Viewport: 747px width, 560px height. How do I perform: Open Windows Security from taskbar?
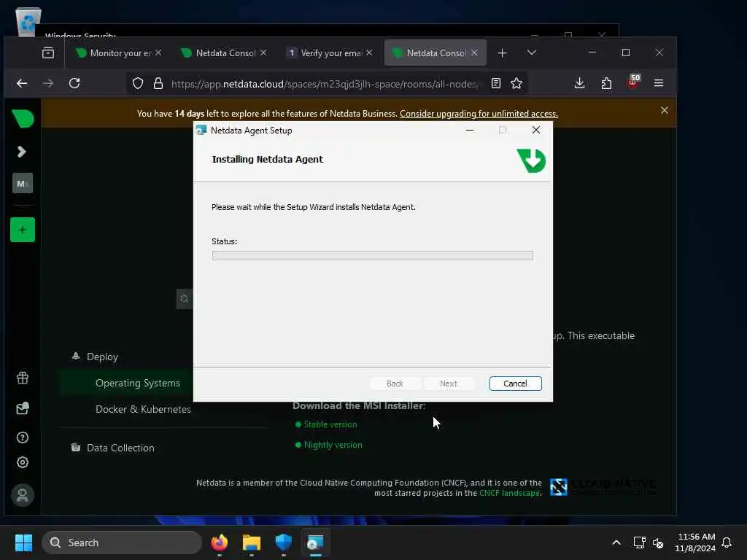tap(283, 542)
